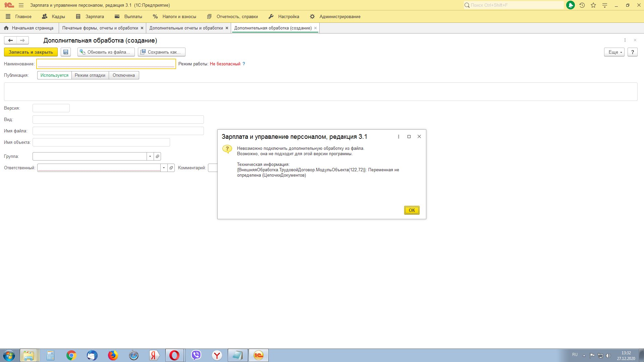Click Обновить из файла button
This screenshot has height=362, width=644.
point(106,52)
